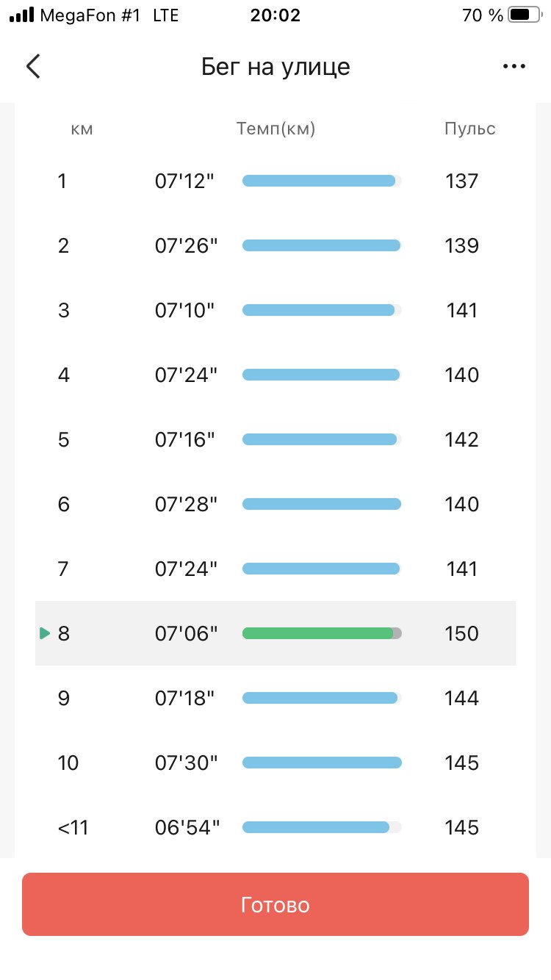The height and width of the screenshot is (980, 551).
Task: Tap the blue pace bar for kilometer 10
Action: point(322,763)
